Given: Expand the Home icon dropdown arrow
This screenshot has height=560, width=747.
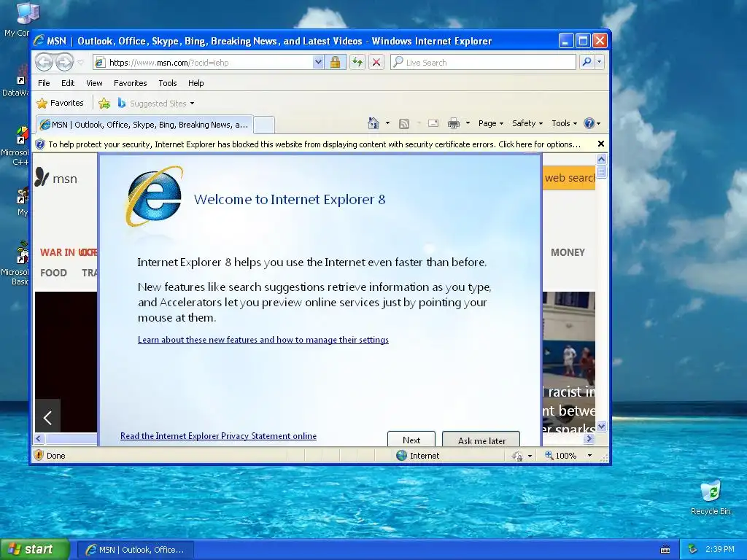Looking at the screenshot, I should (x=387, y=123).
